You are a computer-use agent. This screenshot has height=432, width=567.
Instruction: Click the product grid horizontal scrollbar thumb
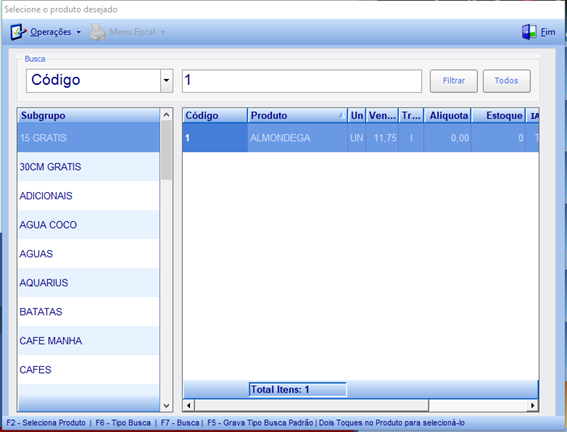(x=312, y=405)
